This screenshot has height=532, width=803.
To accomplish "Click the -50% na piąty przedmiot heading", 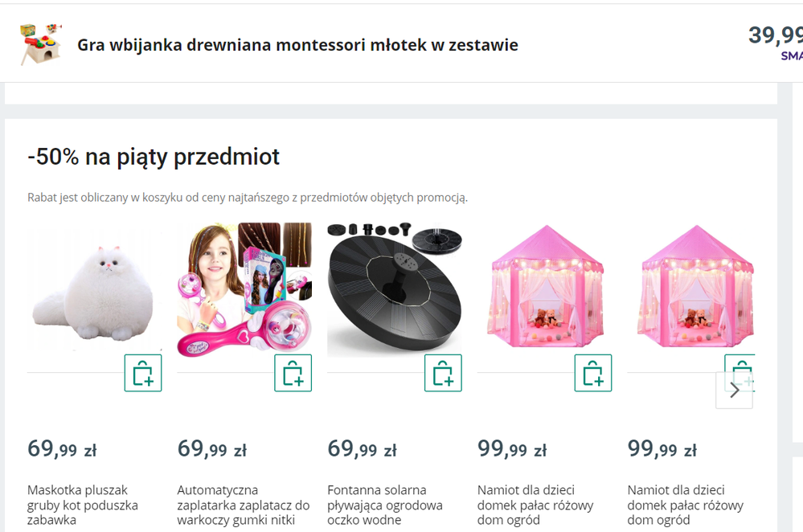I will pyautogui.click(x=154, y=157).
